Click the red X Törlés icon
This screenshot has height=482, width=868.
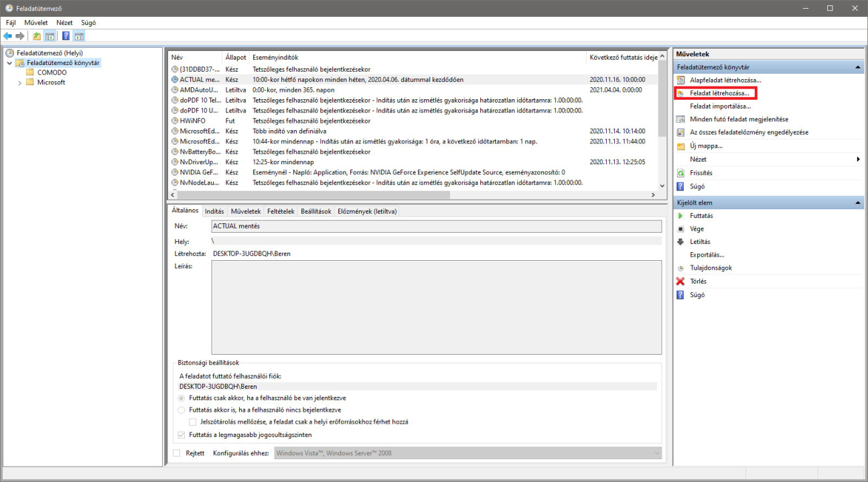point(680,282)
